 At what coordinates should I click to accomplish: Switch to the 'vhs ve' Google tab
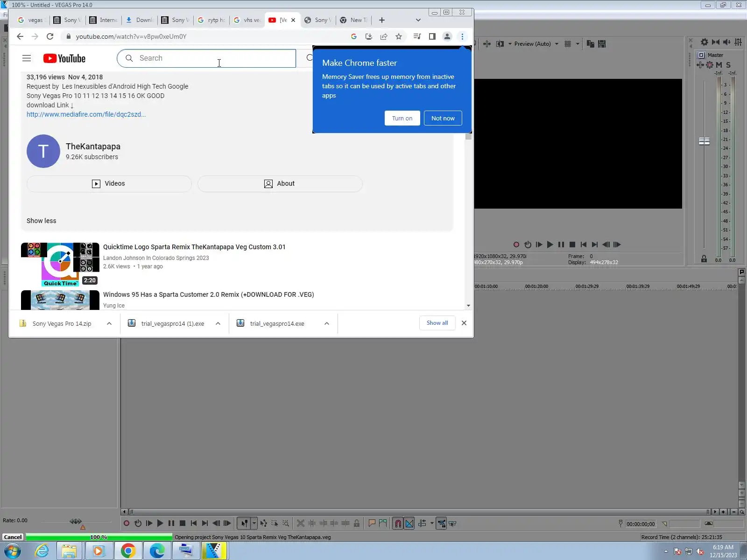click(x=247, y=20)
